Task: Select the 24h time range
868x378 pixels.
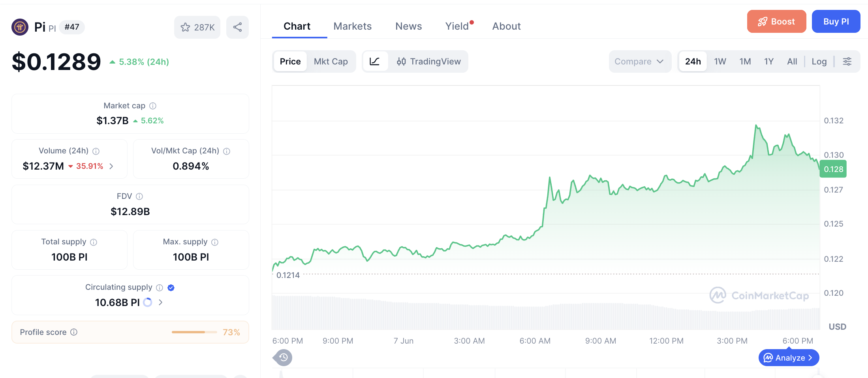Action: click(x=693, y=61)
